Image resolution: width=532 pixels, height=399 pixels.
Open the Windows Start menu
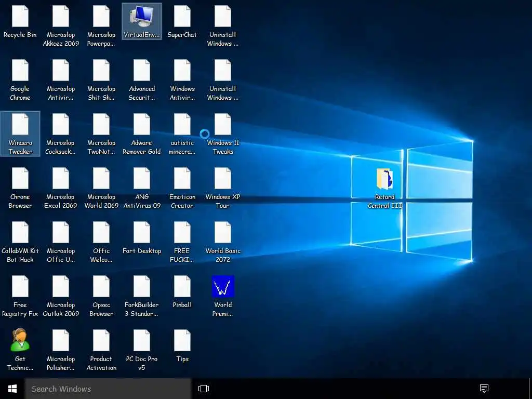coord(12,389)
